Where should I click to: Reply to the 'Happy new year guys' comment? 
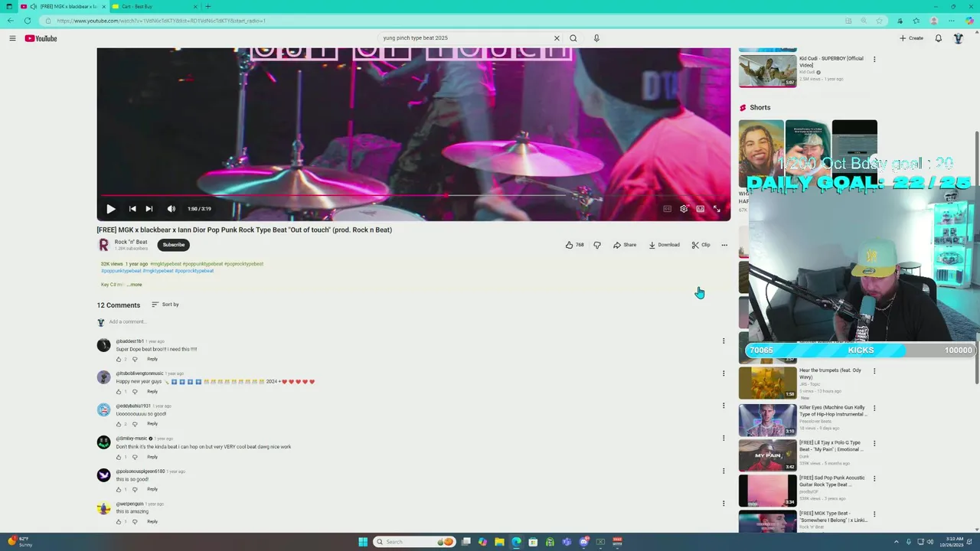(x=152, y=392)
